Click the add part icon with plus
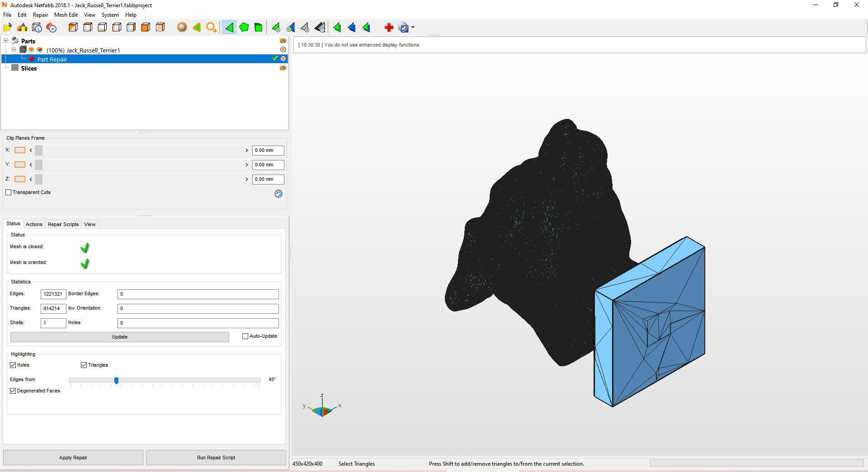This screenshot has width=868, height=472. (x=52, y=28)
